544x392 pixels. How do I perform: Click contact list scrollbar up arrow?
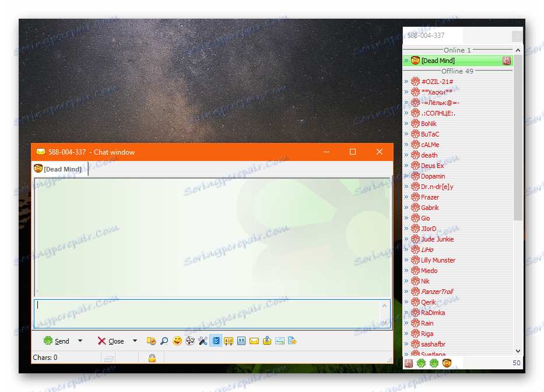(x=518, y=50)
